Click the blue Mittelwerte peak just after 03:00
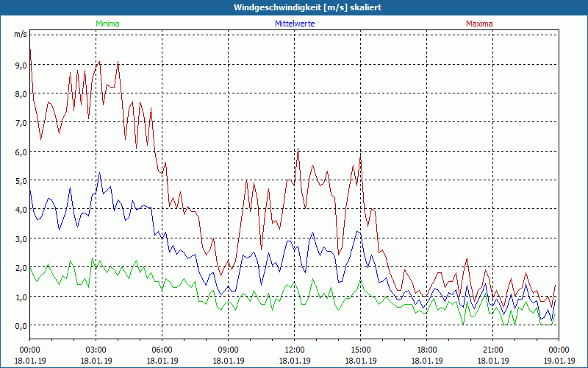 (99, 173)
